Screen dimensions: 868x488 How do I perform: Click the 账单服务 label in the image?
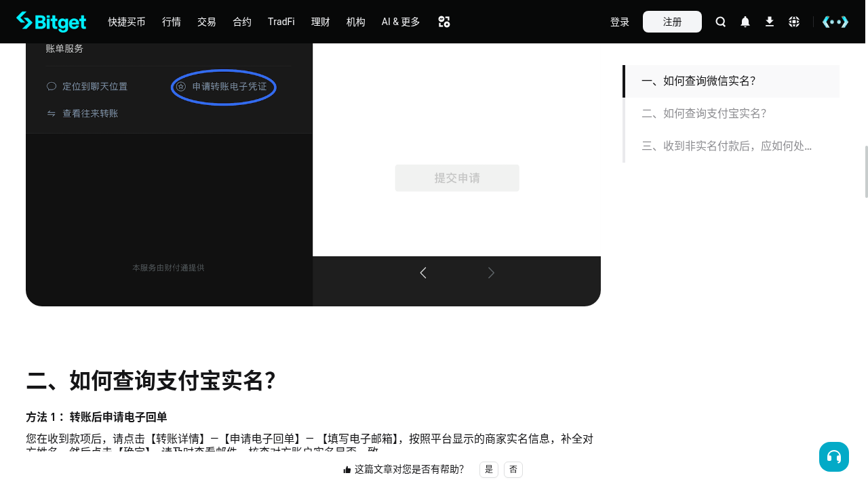click(x=64, y=49)
